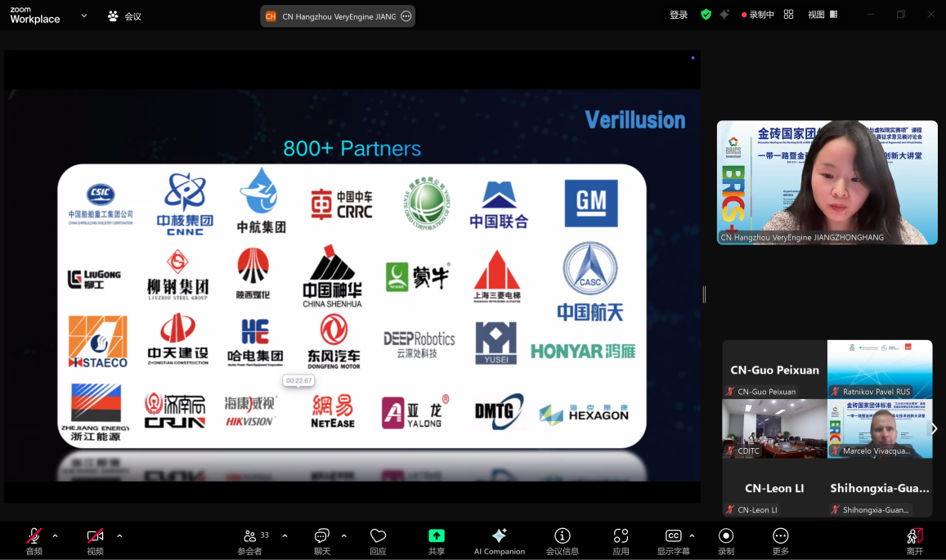This screenshot has height=560, width=946.
Task: Open the green encryption shield icon
Action: tap(706, 15)
